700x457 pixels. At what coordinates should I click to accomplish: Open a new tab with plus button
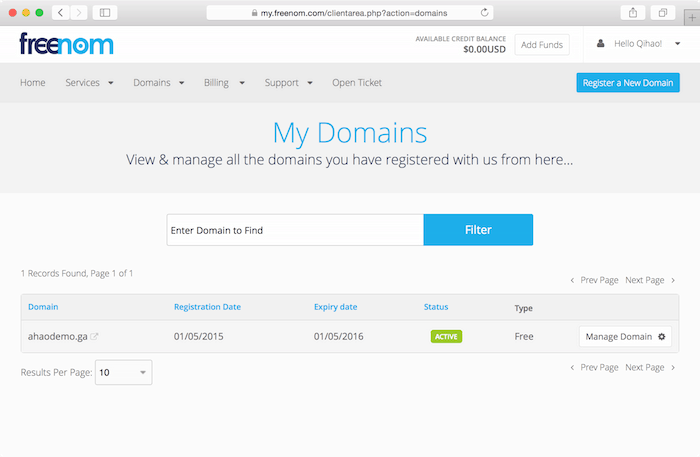coord(692,18)
